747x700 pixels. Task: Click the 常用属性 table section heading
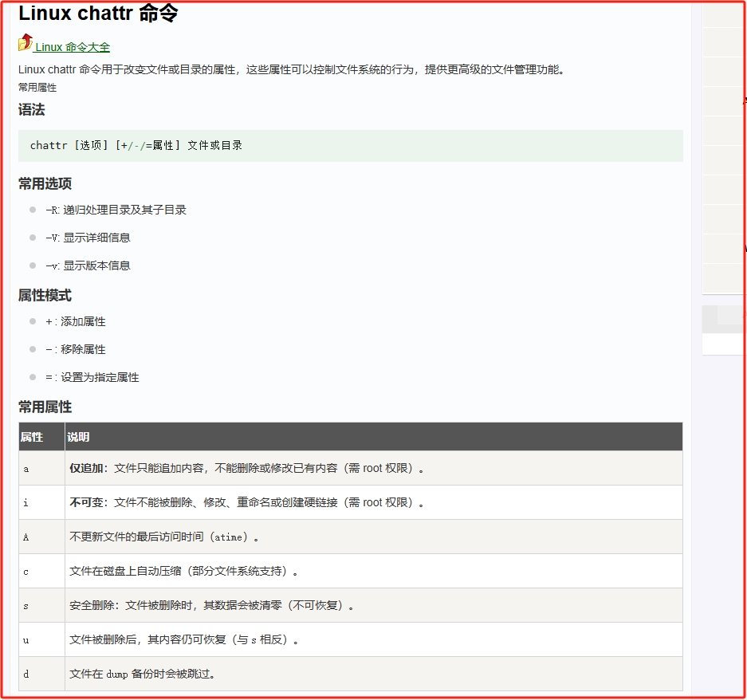(x=45, y=407)
